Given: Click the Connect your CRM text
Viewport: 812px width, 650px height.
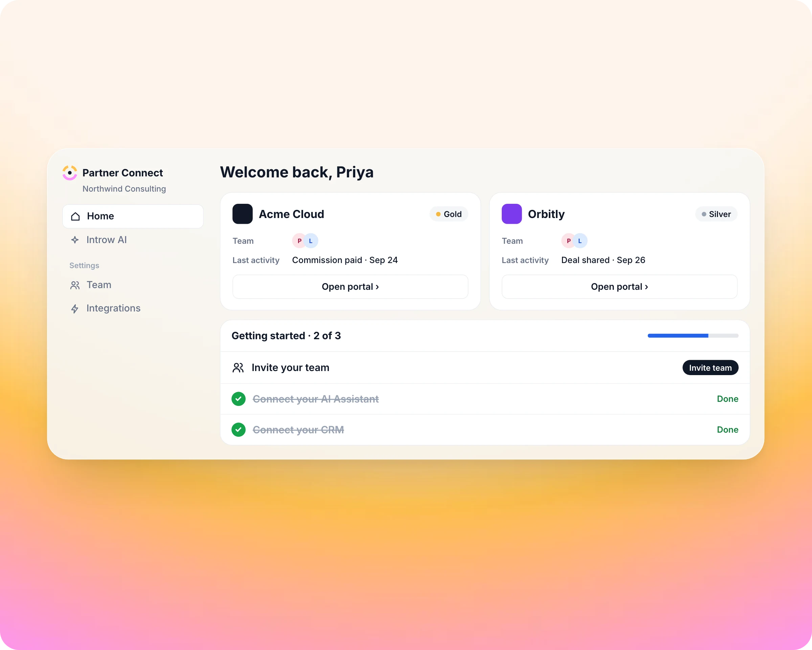Looking at the screenshot, I should (298, 430).
